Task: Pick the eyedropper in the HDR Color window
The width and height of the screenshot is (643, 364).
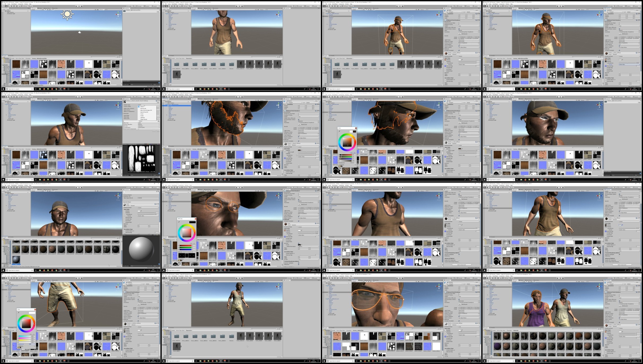Action: pyautogui.click(x=179, y=222)
